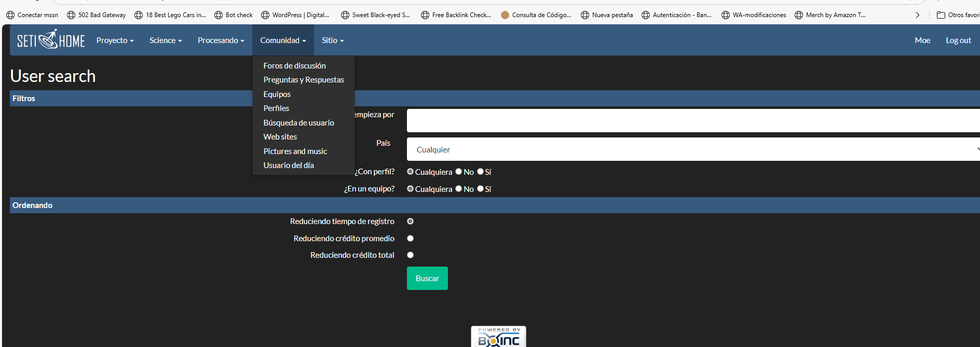Expand the Proyecto navigation menu
This screenshot has width=980, height=347.
[x=115, y=40]
